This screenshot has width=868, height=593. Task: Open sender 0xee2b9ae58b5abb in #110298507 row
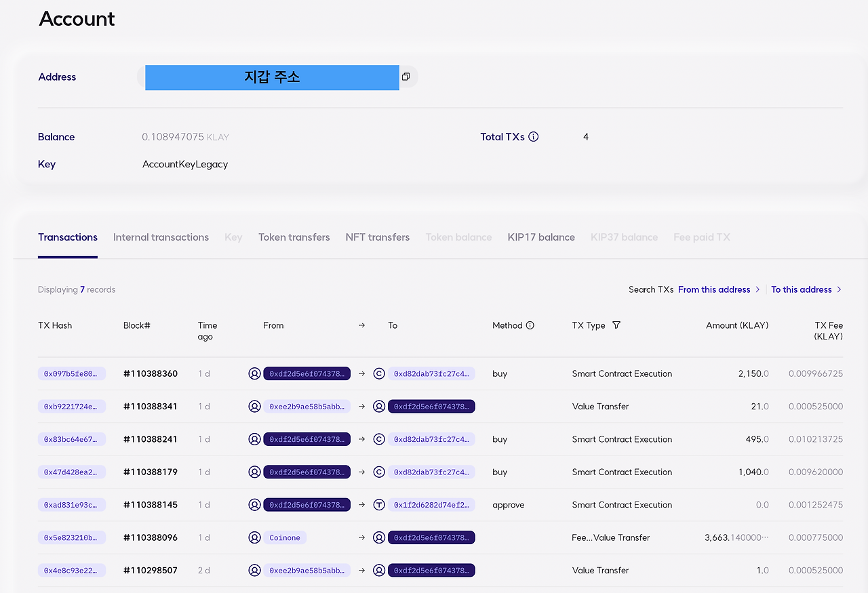(x=307, y=570)
